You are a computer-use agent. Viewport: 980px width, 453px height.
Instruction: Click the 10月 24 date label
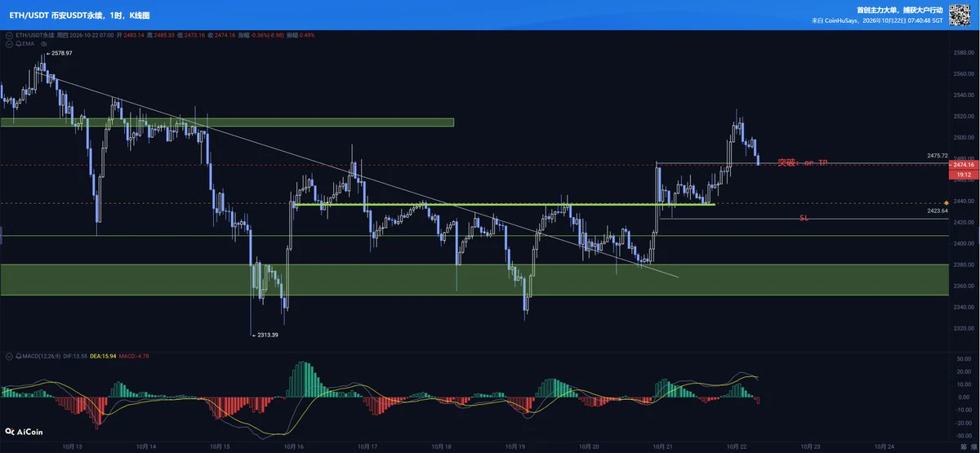pos(883,446)
